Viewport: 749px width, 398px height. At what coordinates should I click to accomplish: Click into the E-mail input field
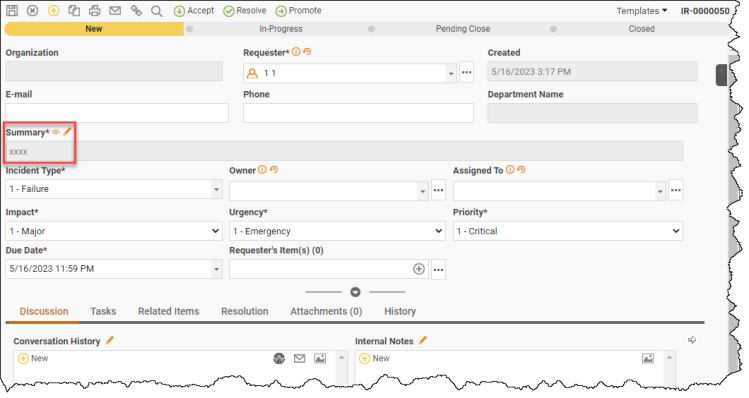tap(117, 113)
